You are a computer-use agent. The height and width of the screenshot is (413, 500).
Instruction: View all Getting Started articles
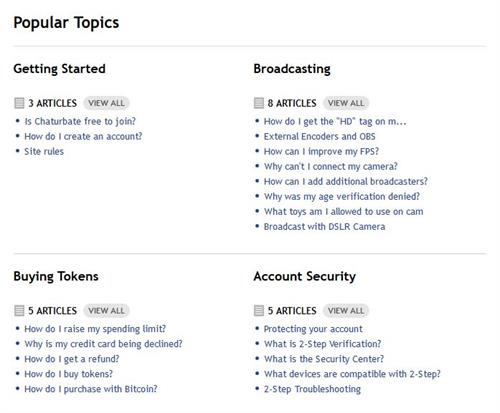coord(106,103)
